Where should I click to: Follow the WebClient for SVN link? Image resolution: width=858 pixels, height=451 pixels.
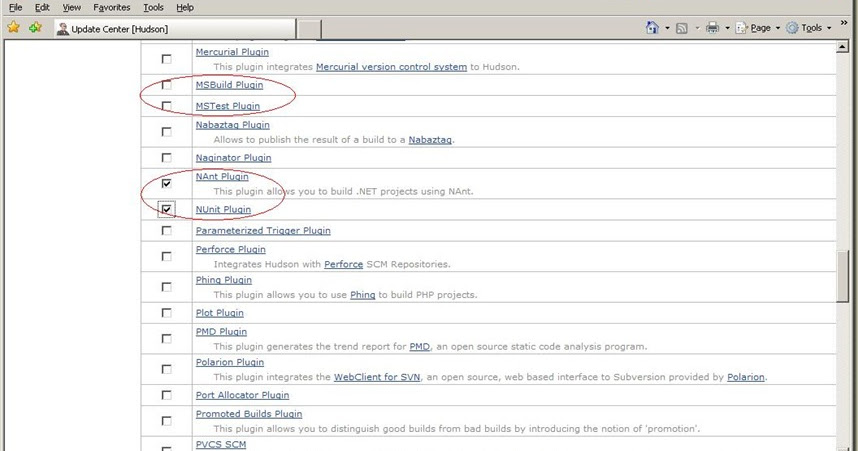click(377, 377)
